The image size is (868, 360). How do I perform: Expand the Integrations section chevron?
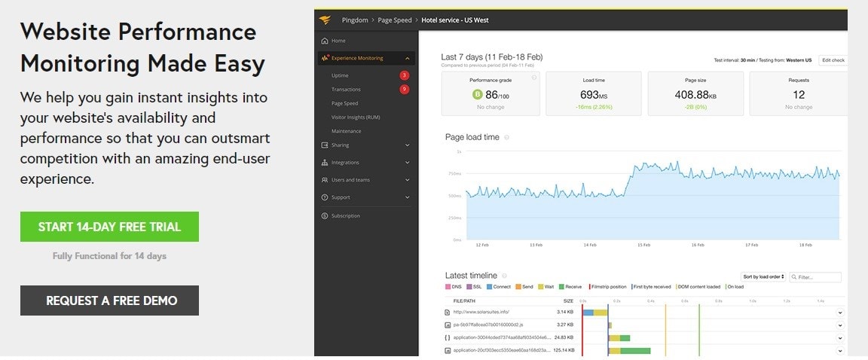[x=408, y=163]
